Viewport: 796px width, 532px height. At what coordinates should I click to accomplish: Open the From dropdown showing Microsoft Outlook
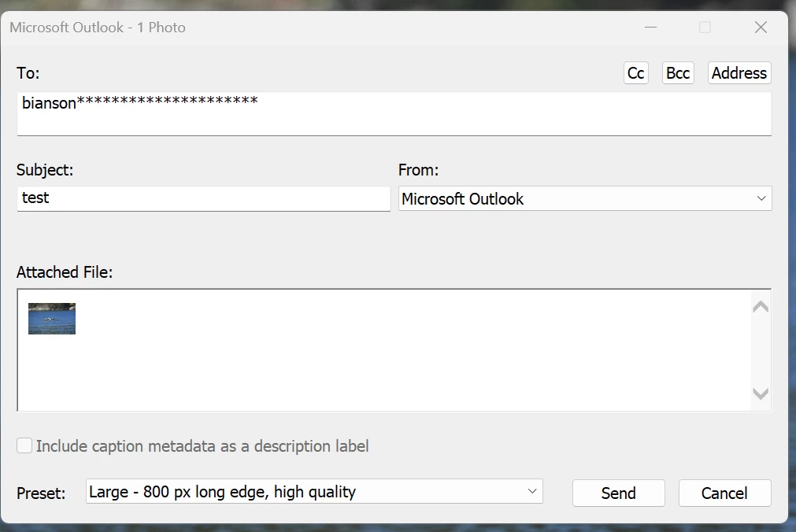click(x=585, y=198)
